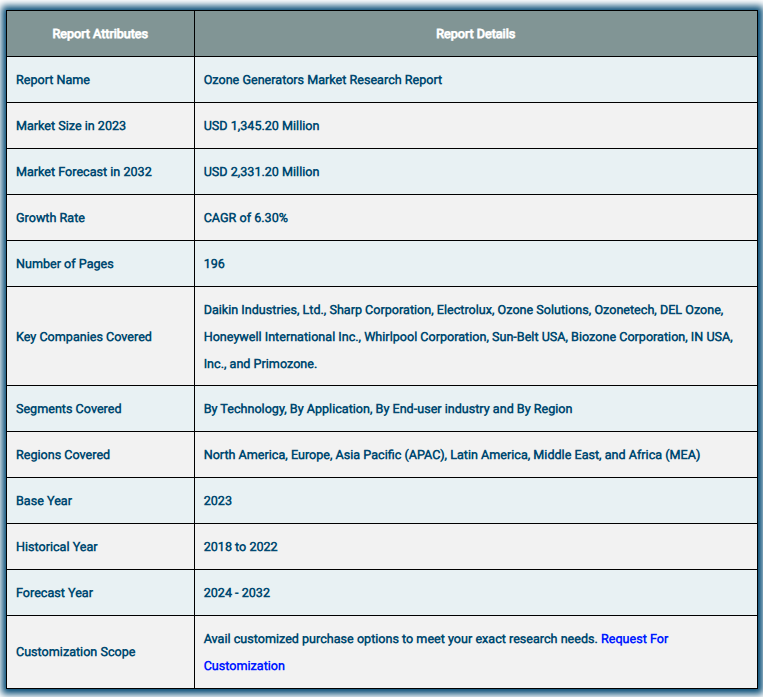Click the 'Report Name' attribute cell
The height and width of the screenshot is (697, 763).
click(100, 80)
